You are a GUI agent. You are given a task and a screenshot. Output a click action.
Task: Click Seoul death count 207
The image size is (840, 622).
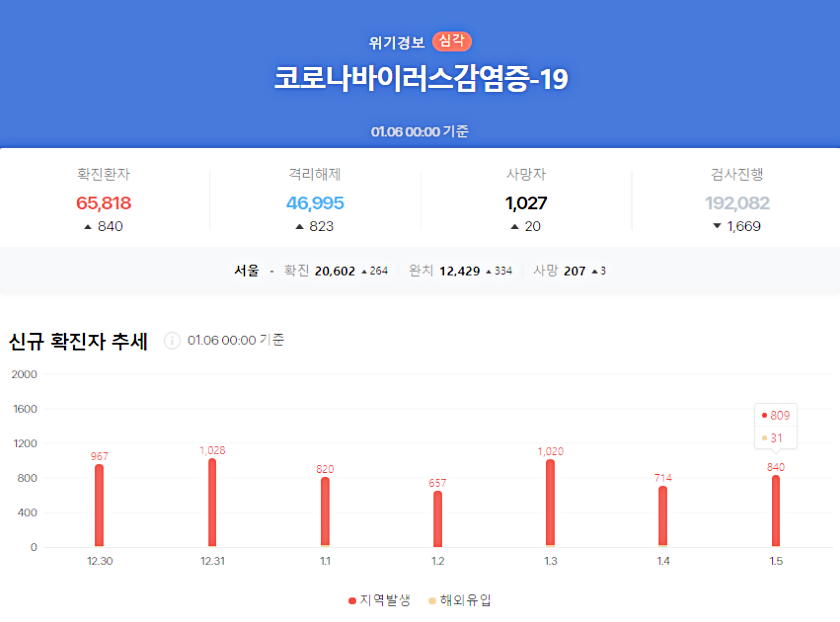(575, 271)
